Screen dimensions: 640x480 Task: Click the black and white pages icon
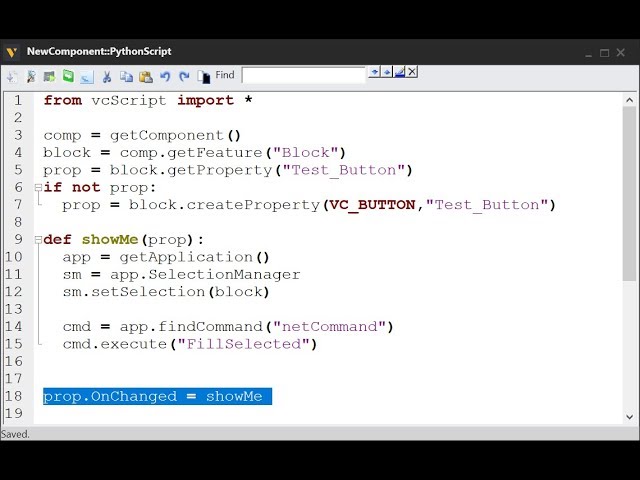tap(204, 76)
